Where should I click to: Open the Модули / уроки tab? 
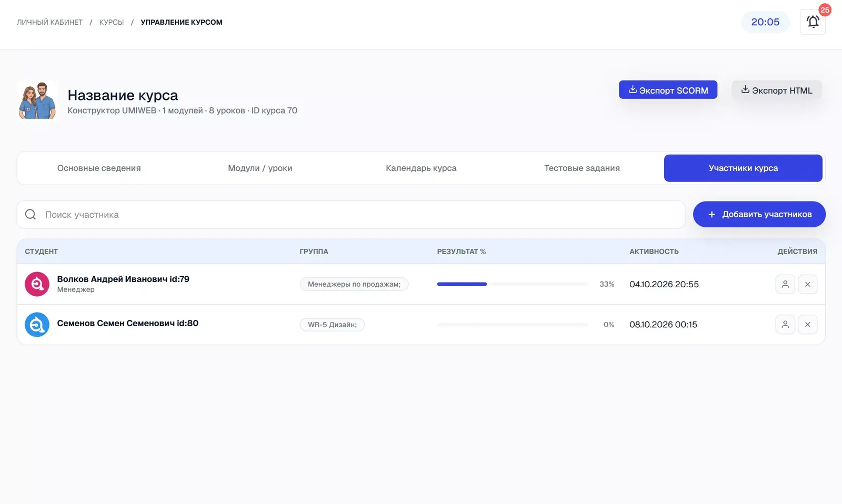(x=260, y=168)
